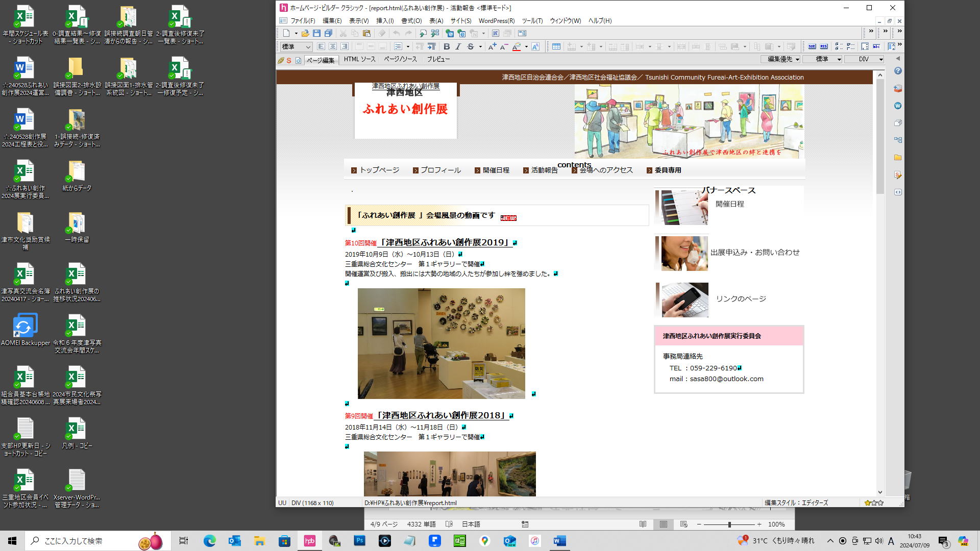Switch to the HTML ソース tab
The width and height of the screenshot is (980, 551).
pyautogui.click(x=359, y=59)
